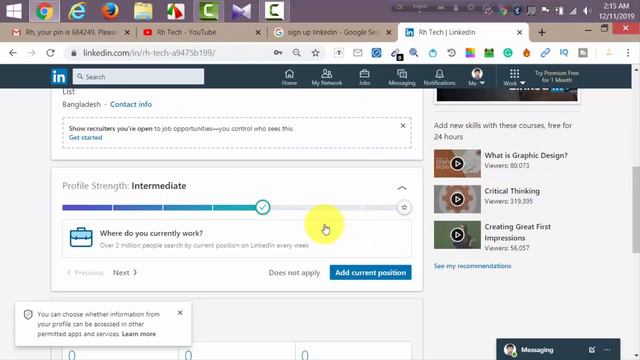Click the IQ extension icon
640x360 pixels.
[564, 53]
